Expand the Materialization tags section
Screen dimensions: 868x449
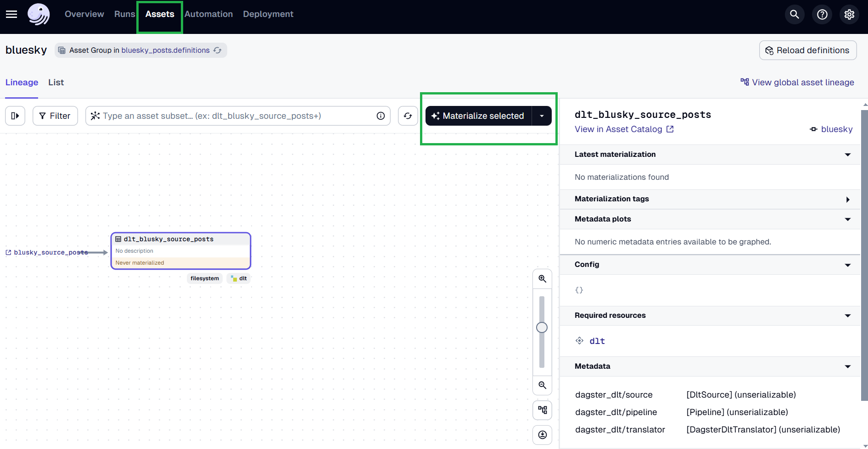[x=848, y=199]
